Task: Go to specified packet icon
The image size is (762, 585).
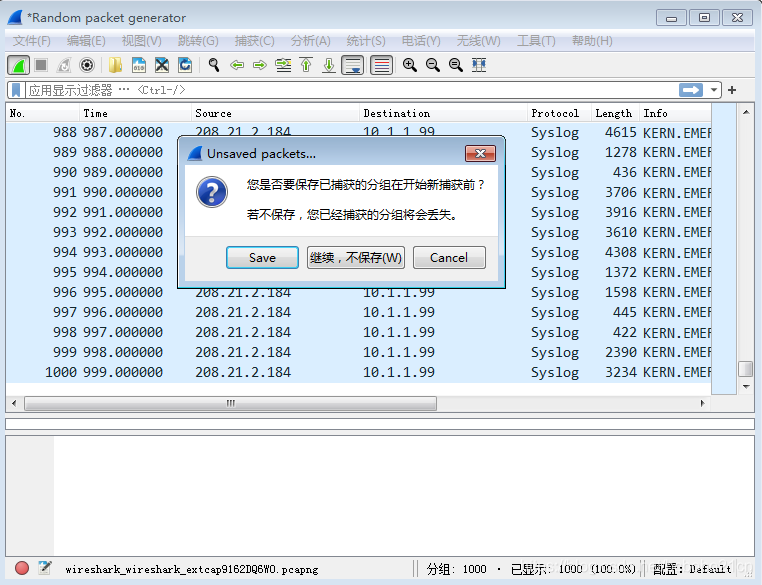Action: (283, 65)
